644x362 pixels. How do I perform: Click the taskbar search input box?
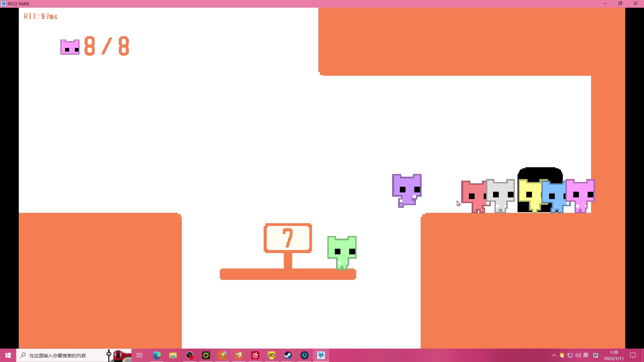tap(74, 355)
